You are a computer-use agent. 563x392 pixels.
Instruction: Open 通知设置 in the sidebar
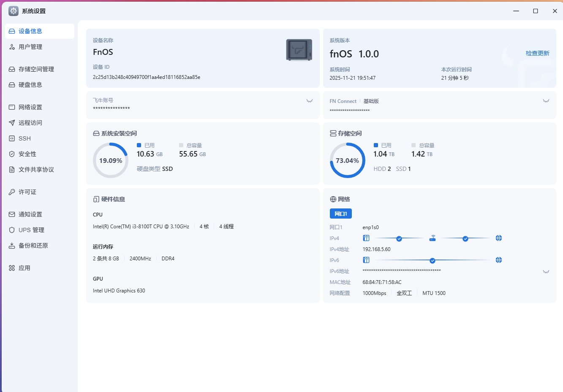[40, 214]
